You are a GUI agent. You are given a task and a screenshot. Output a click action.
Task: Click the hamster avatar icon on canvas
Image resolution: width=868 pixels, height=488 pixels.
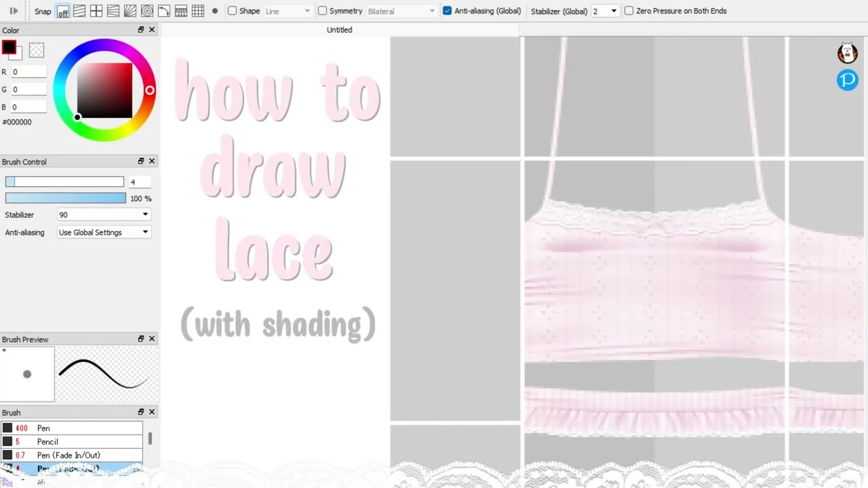point(848,53)
